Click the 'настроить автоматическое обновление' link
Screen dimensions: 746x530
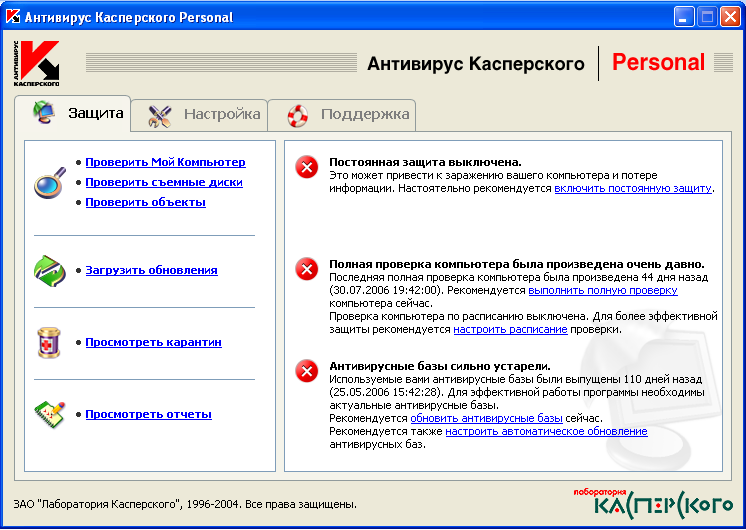[546, 432]
